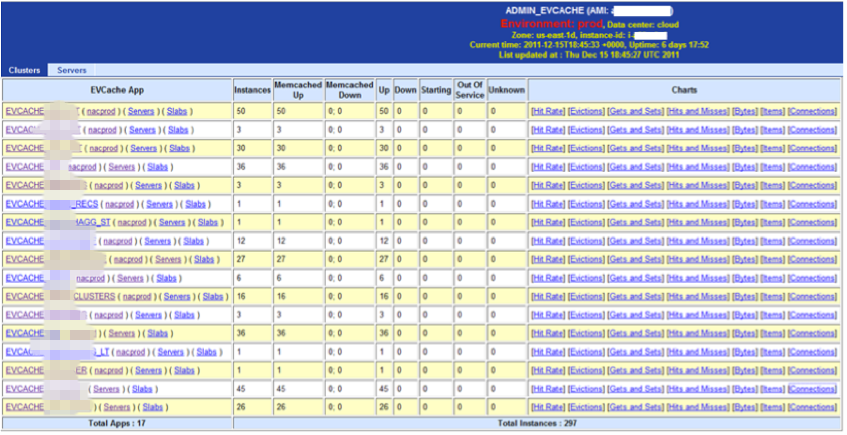Open Slabs link in the CLUSTERS row
Viewport: 847px width, 435px height.
click(x=213, y=297)
